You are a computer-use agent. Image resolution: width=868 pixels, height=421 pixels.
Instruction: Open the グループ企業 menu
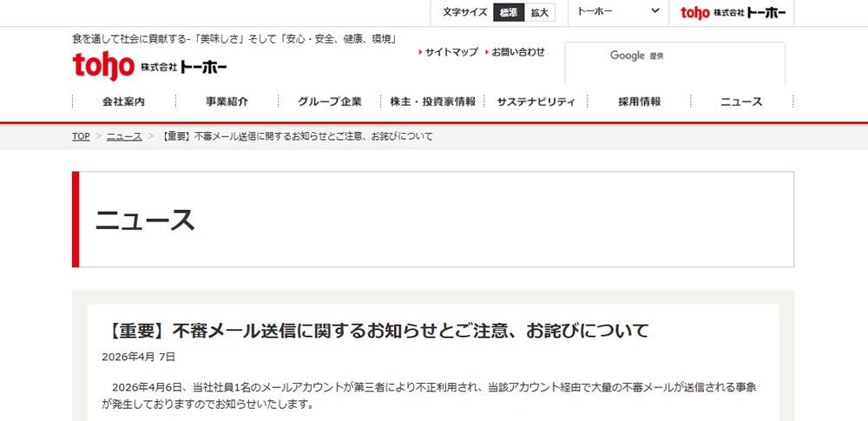330,102
